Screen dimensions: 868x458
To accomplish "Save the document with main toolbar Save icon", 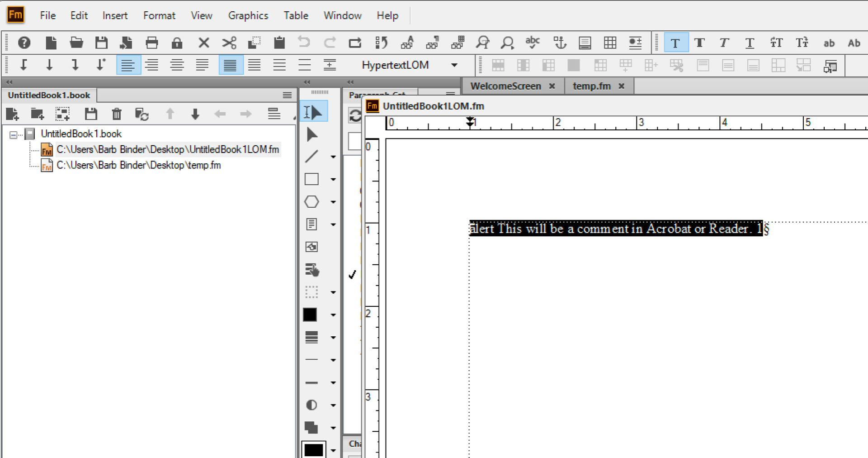I will pos(101,43).
